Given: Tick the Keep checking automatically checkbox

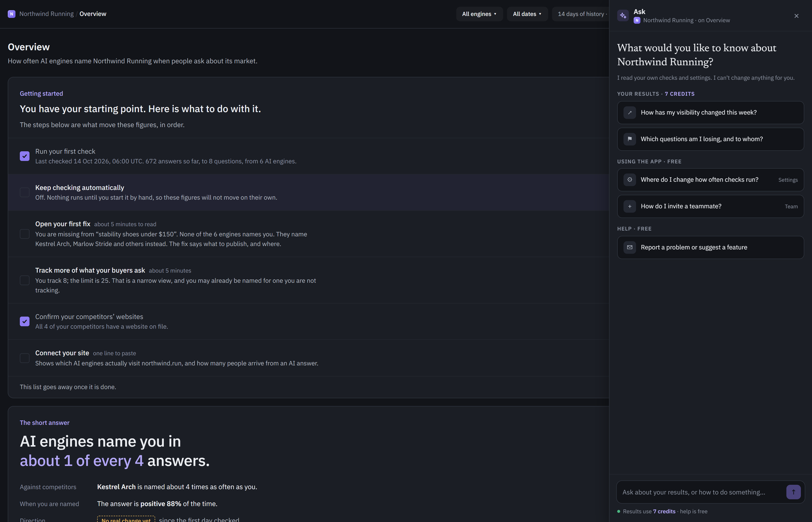Looking at the screenshot, I should [25, 192].
